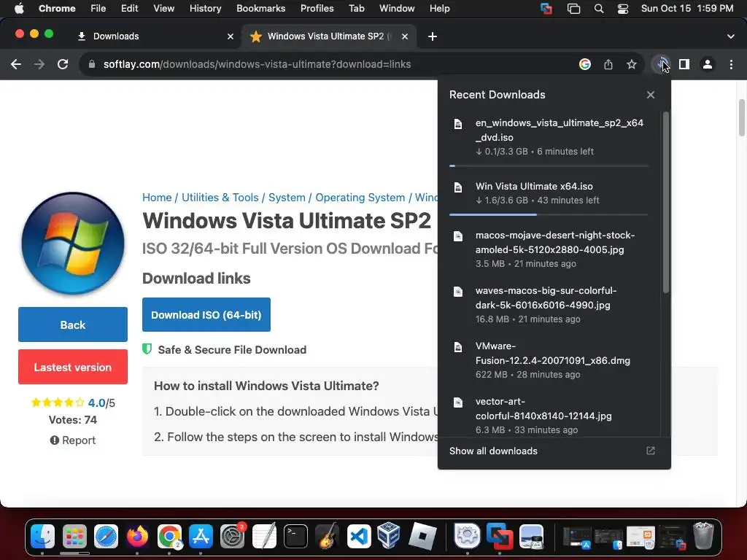Screen dimensions: 747x560
Task: Open Finder from the Dock
Action: (43, 536)
